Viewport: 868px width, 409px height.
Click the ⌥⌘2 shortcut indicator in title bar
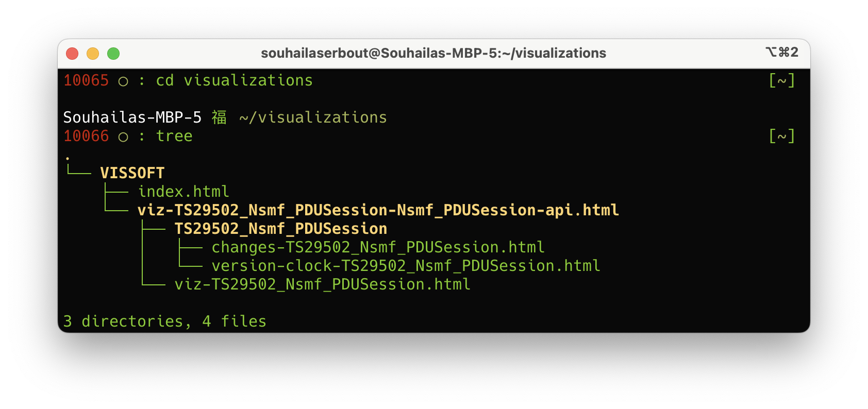782,52
